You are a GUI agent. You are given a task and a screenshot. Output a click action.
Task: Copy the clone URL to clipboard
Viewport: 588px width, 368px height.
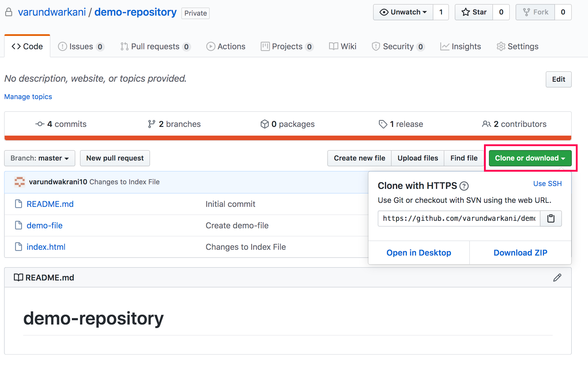pos(551,218)
